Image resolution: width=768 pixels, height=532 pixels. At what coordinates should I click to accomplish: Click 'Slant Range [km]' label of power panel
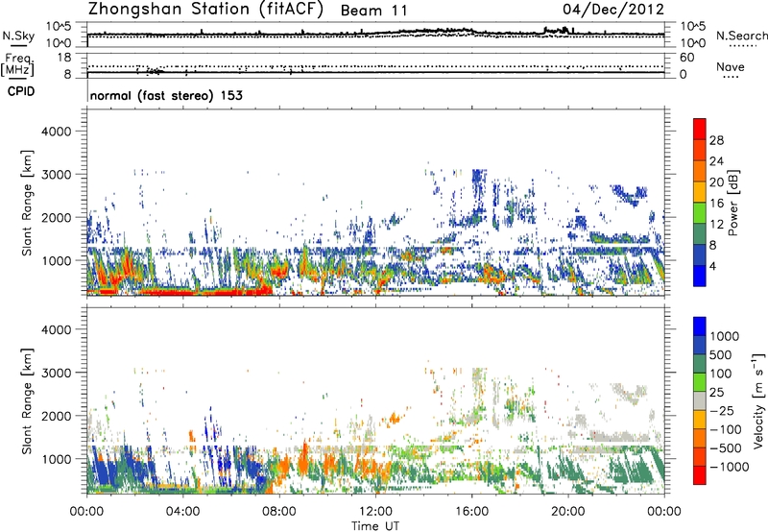[27, 203]
